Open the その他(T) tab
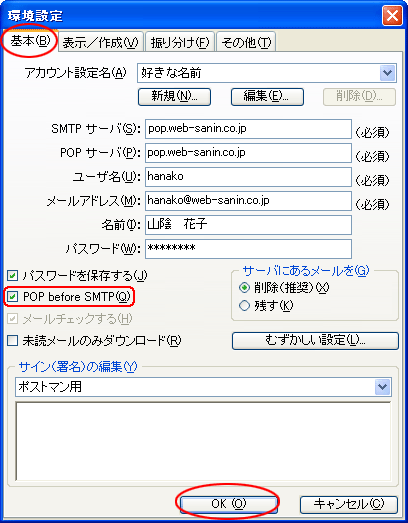The height and width of the screenshot is (523, 408). 246,42
